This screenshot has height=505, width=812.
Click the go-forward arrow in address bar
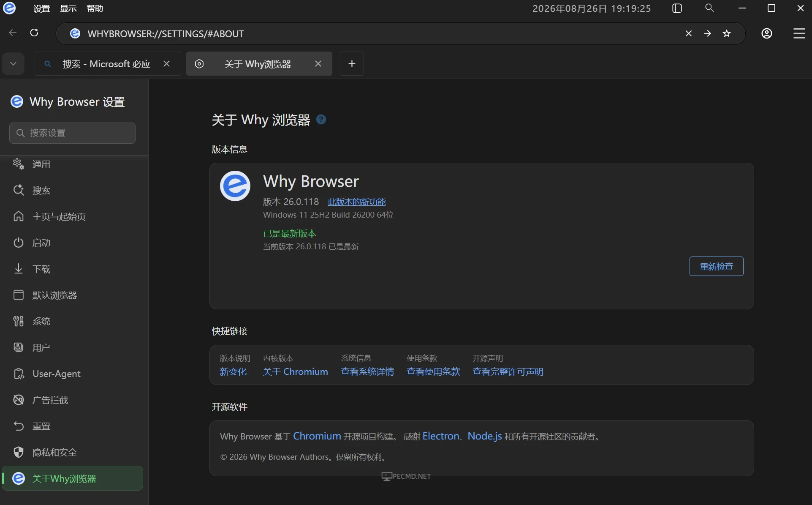click(x=708, y=33)
